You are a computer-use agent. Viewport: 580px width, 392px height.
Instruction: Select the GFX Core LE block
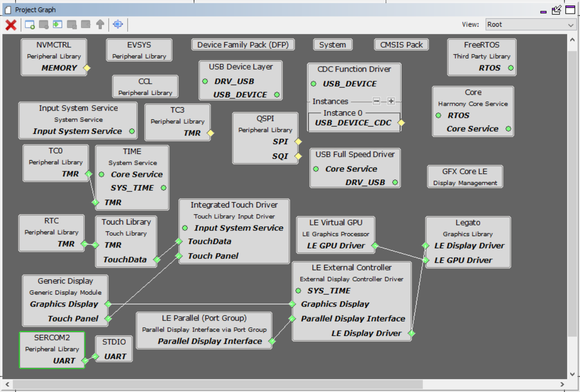point(464,177)
